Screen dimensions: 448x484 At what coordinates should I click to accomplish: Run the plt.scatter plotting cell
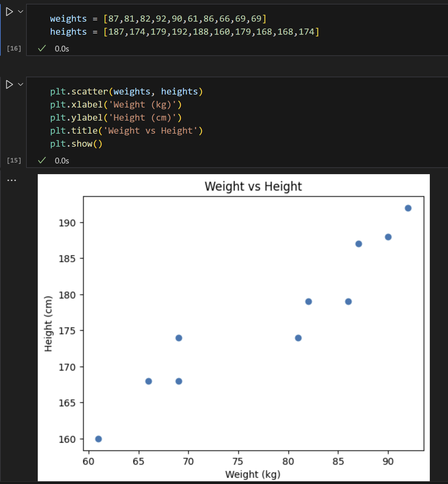[x=10, y=85]
